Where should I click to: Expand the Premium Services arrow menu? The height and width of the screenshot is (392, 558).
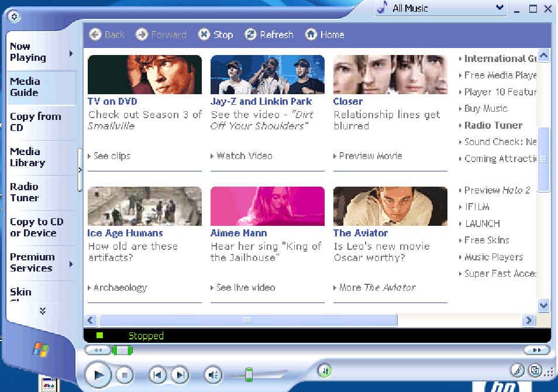[71, 264]
